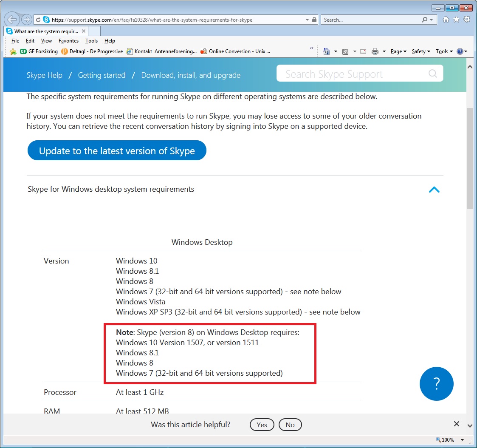Click the Skype Support search magnifier icon
This screenshot has height=448, width=477.
(432, 74)
